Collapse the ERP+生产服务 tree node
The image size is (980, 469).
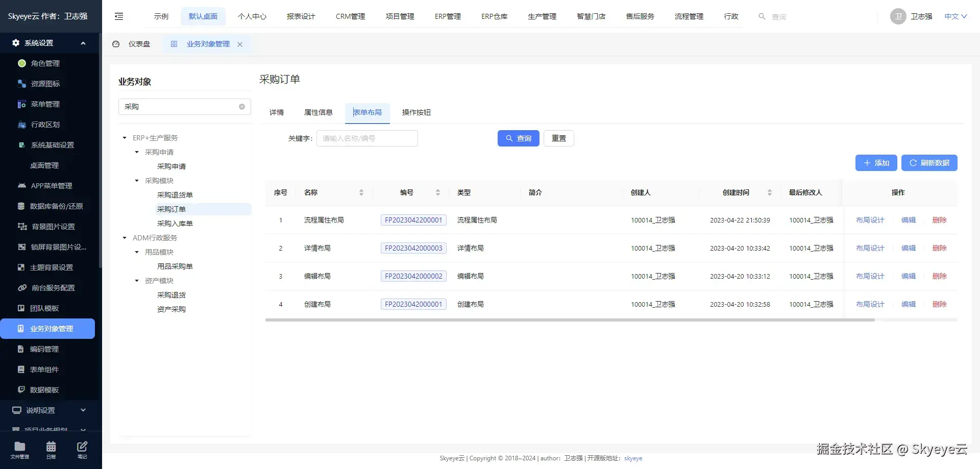(125, 138)
